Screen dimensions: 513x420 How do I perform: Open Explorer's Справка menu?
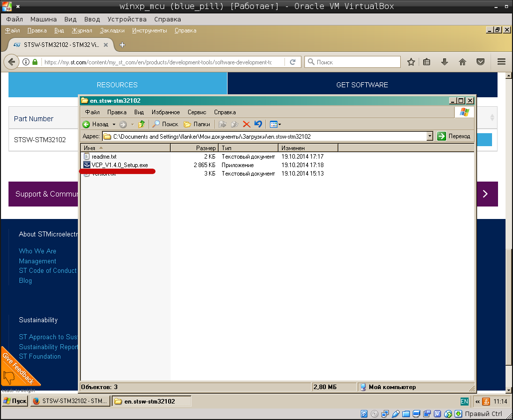point(225,112)
